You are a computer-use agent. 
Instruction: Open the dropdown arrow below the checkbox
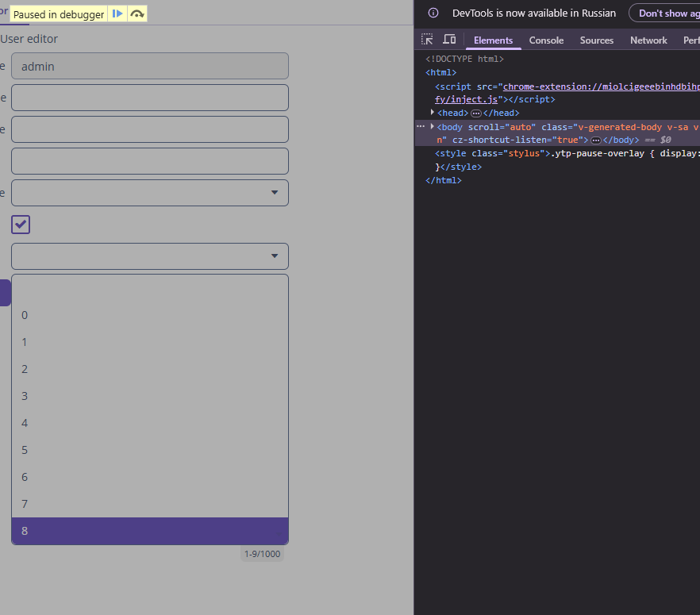[275, 256]
